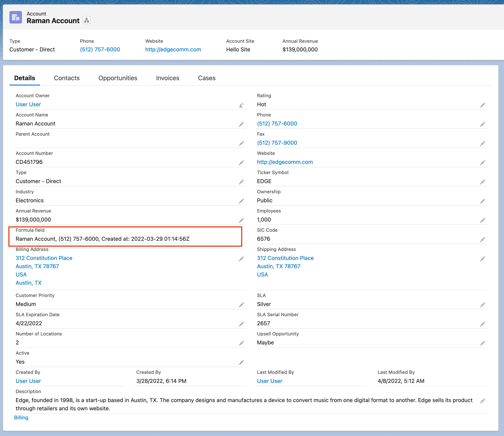Open the Opportunities tab
The width and height of the screenshot is (504, 436).
coord(118,78)
